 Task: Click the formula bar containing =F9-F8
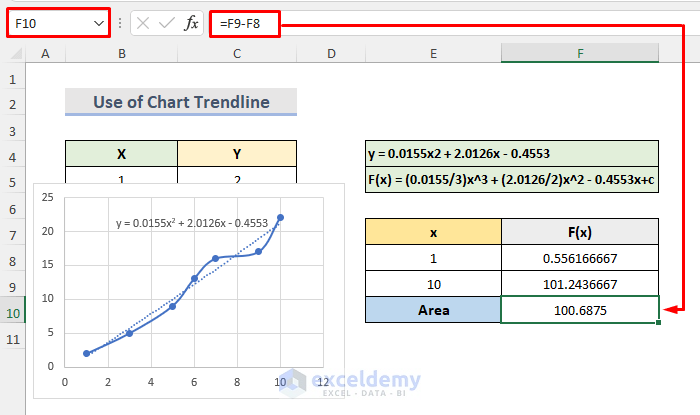click(x=446, y=23)
